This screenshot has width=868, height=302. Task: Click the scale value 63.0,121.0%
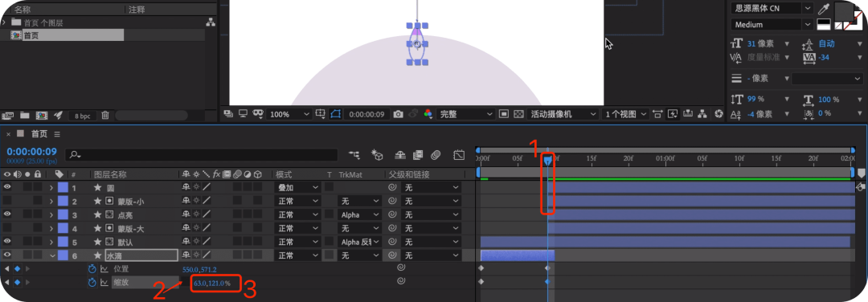pyautogui.click(x=212, y=284)
